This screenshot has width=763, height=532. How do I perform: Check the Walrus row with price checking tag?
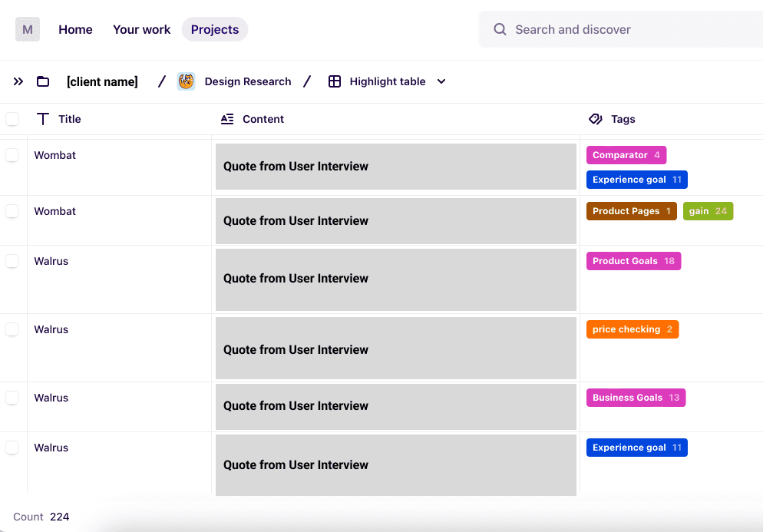point(12,329)
